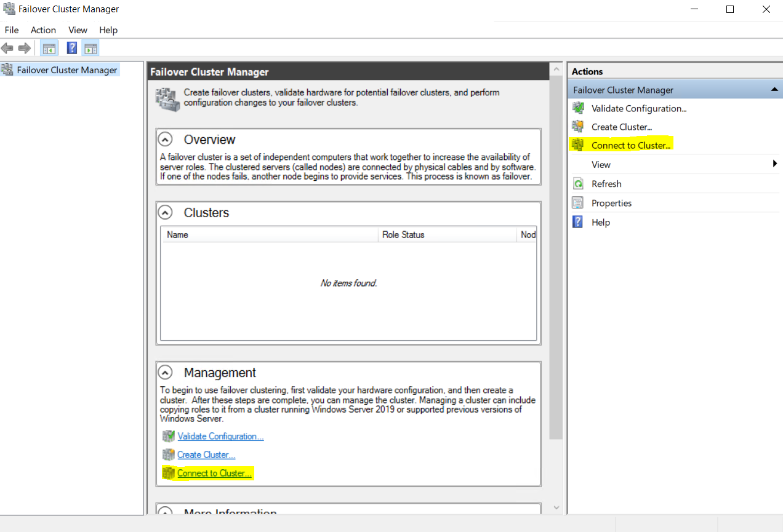Open the Action menu
783x532 pixels.
click(44, 30)
